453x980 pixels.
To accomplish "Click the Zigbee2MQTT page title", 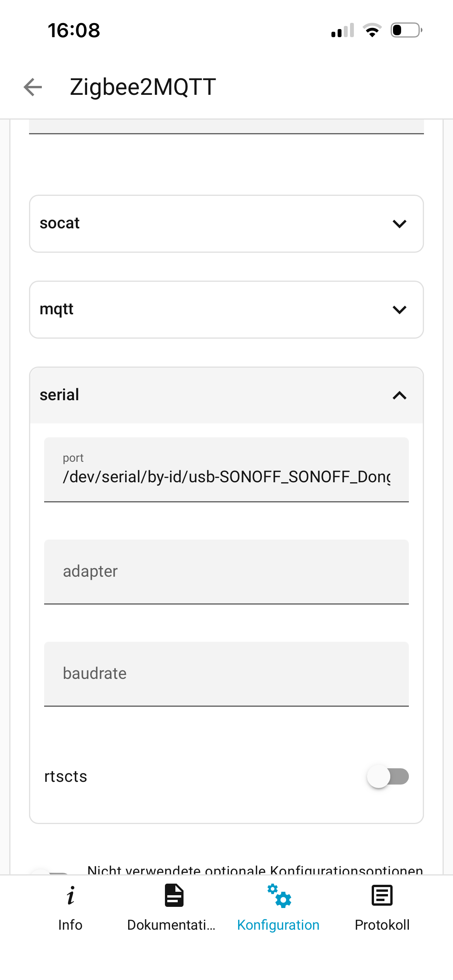I will (x=143, y=87).
